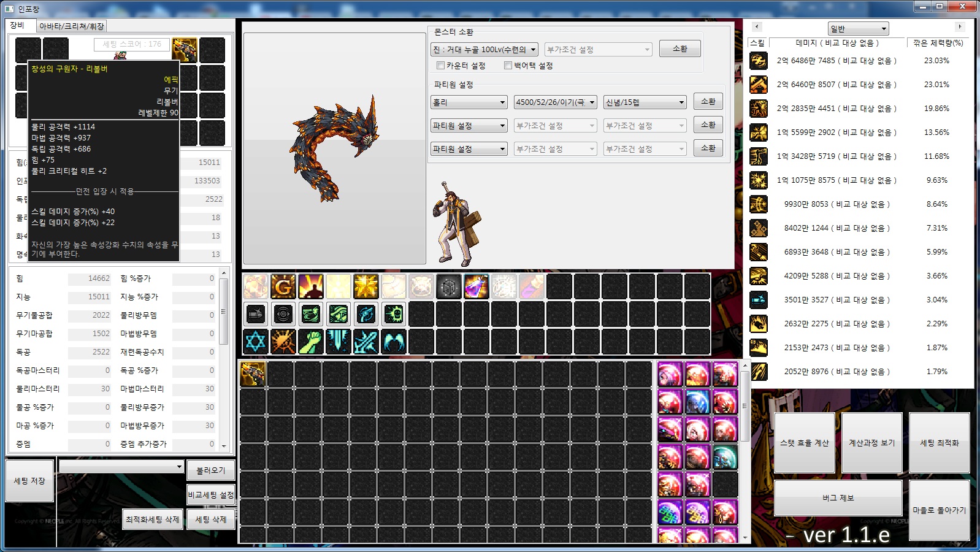Click the golden starburst buff icon
980x552 pixels.
point(366,286)
